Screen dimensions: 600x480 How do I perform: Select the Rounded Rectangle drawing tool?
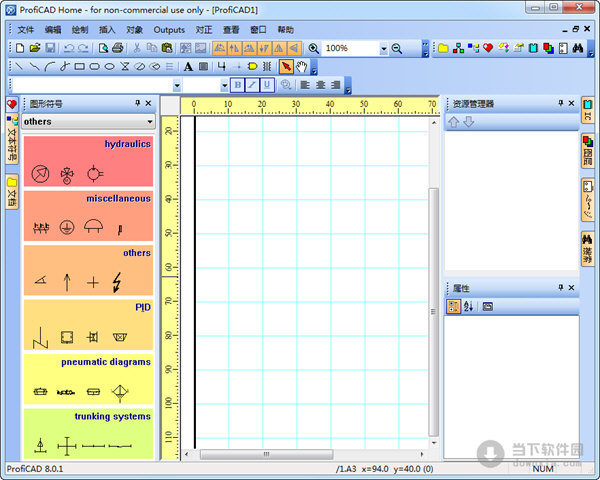95,67
